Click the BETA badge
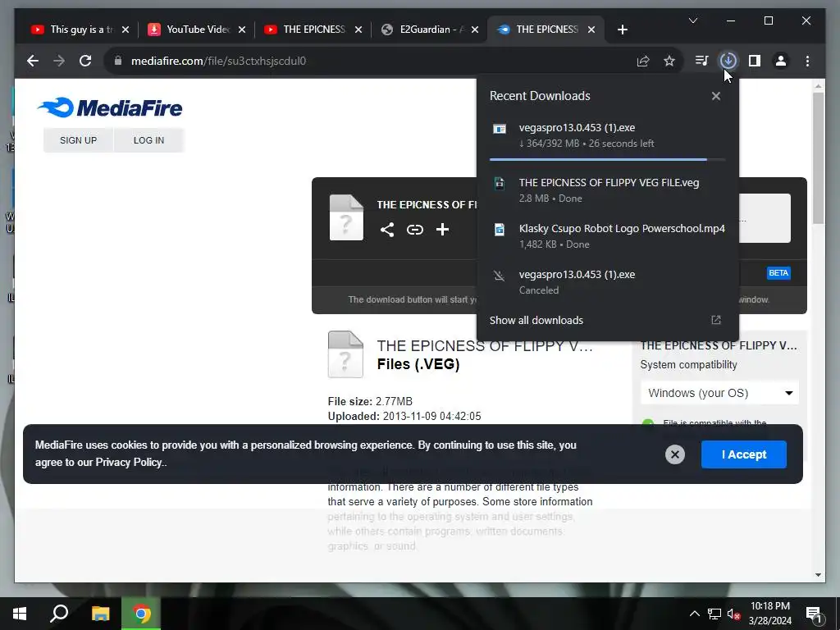This screenshot has width=840, height=630. click(778, 273)
